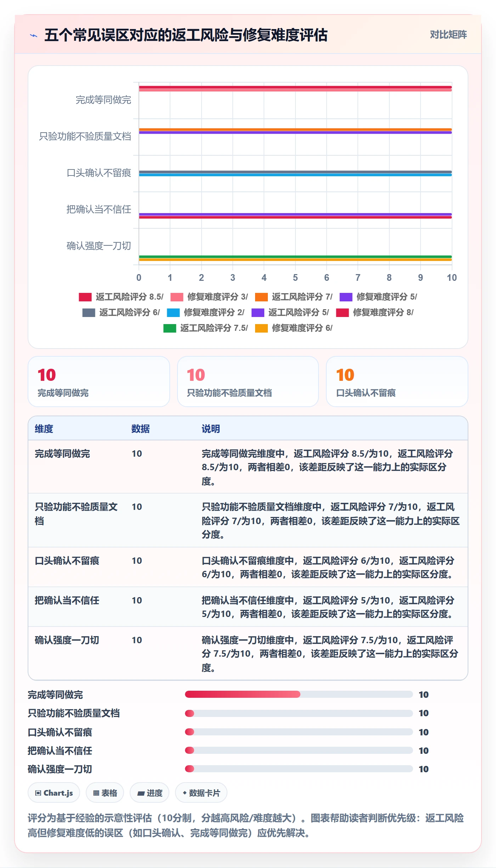The width and height of the screenshot is (496, 868).
Task: Click the progress bar for 口头确认不留痕
Action: pyautogui.click(x=299, y=732)
